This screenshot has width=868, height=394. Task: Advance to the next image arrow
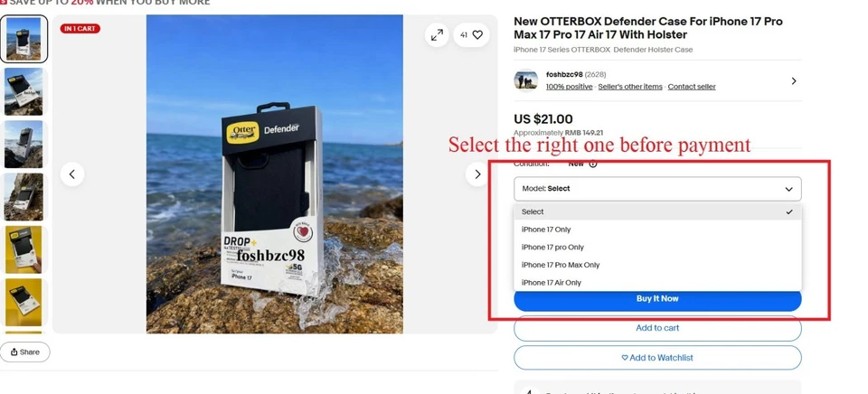click(477, 174)
